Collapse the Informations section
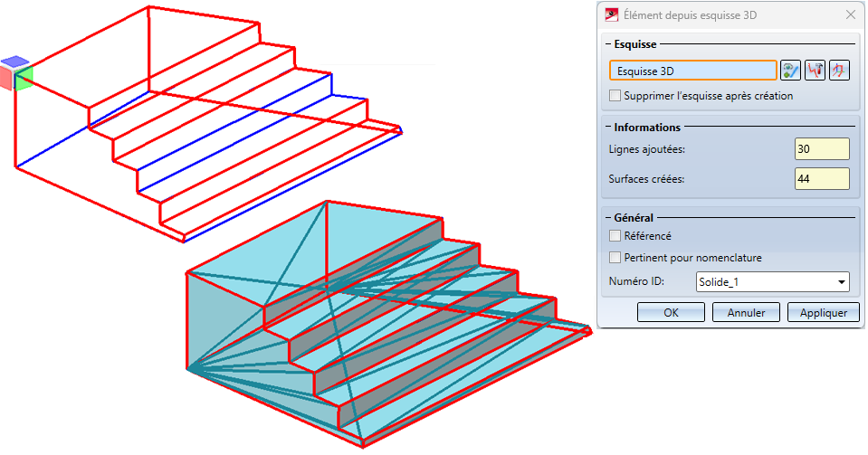Image resolution: width=868 pixels, height=455 pixels. [608, 128]
